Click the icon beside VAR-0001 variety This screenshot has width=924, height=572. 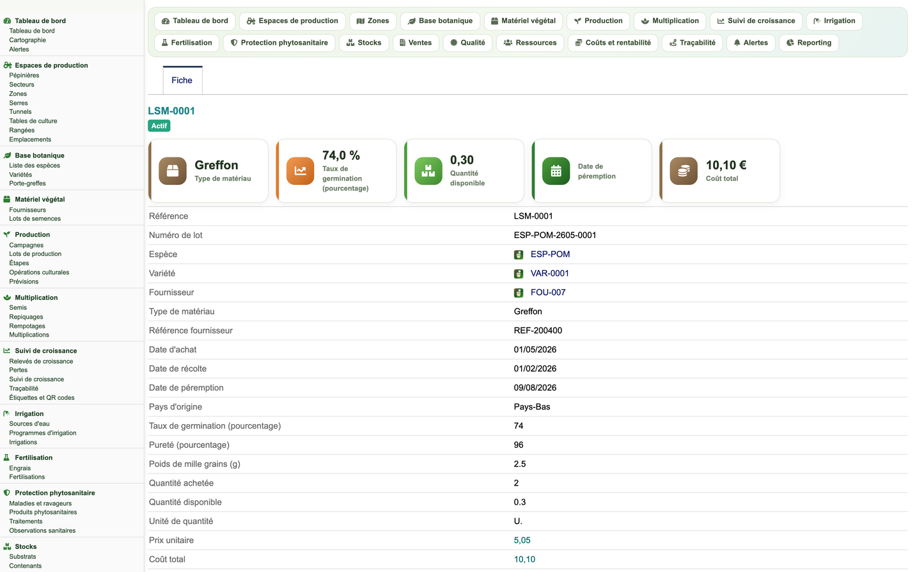(519, 274)
